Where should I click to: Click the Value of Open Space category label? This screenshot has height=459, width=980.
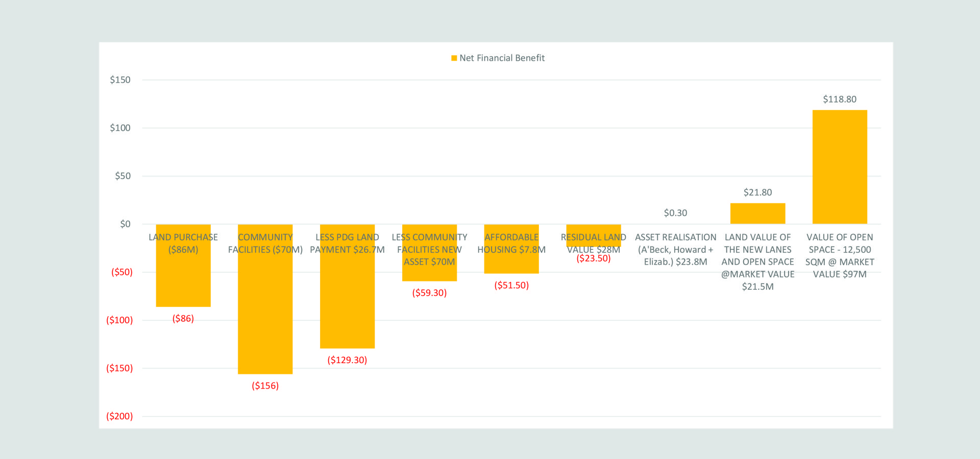tap(839, 256)
